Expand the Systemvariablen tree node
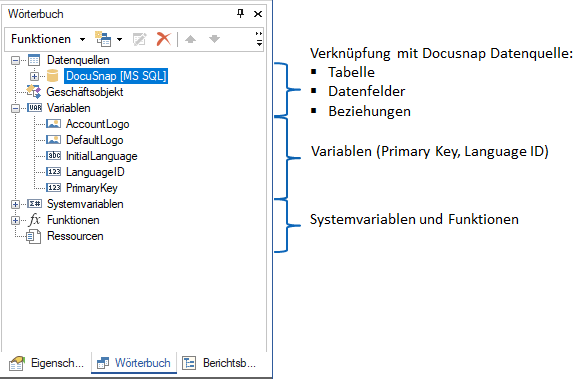The width and height of the screenshot is (581, 379). click(x=16, y=205)
